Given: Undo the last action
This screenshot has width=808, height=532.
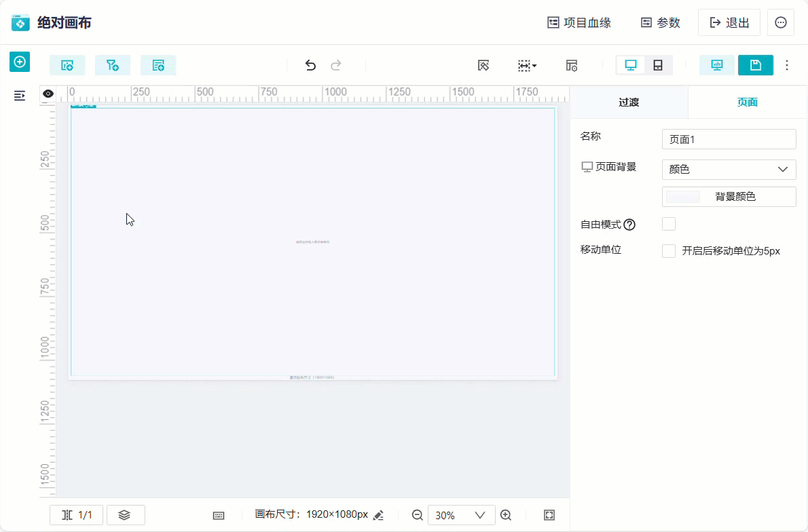Looking at the screenshot, I should tap(310, 65).
